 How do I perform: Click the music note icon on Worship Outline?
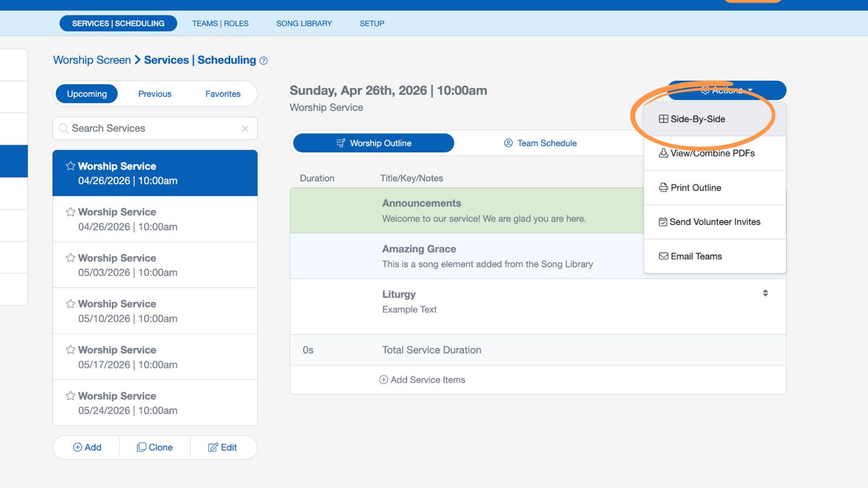[340, 143]
